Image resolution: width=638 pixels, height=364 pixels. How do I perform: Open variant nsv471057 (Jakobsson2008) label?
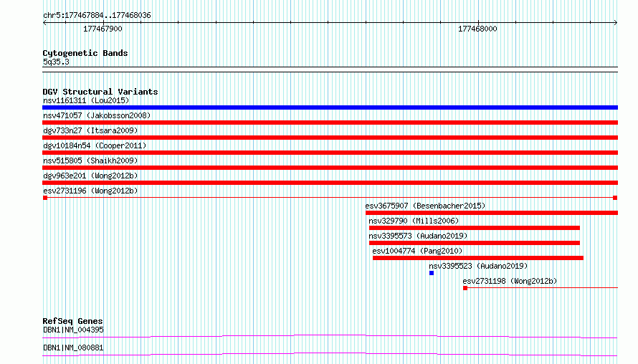coord(97,115)
